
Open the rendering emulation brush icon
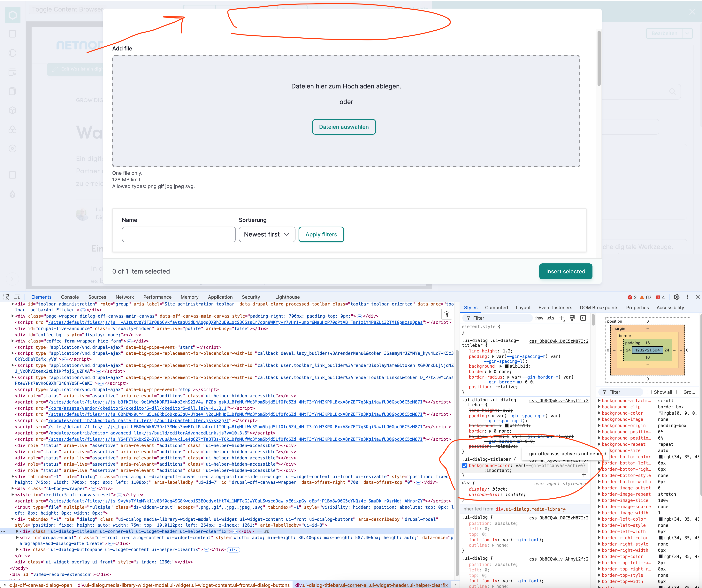(x=572, y=318)
